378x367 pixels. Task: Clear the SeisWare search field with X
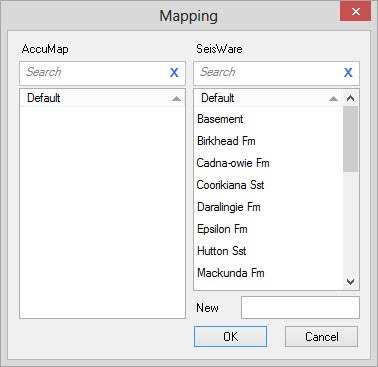click(348, 73)
